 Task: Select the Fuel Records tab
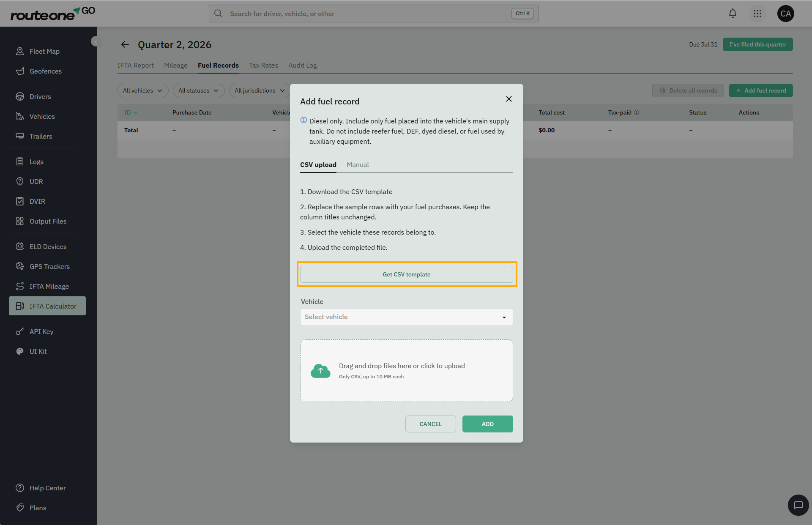pos(218,65)
